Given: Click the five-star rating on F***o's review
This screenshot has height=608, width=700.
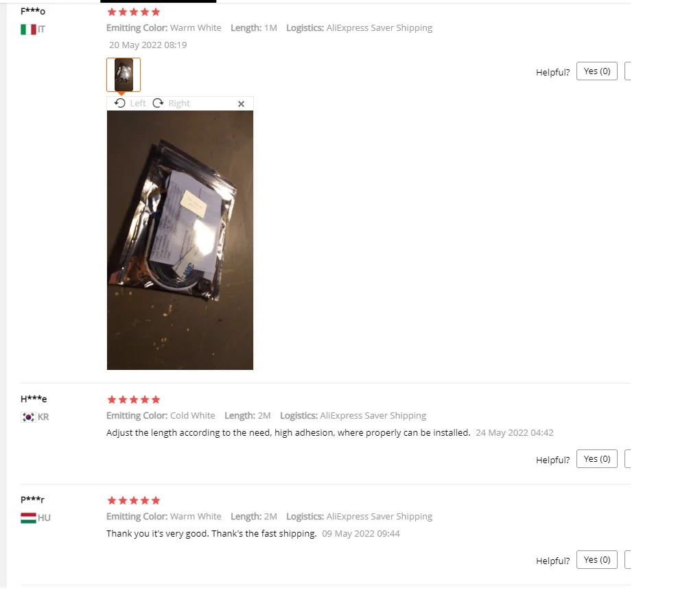Looking at the screenshot, I should coord(134,12).
